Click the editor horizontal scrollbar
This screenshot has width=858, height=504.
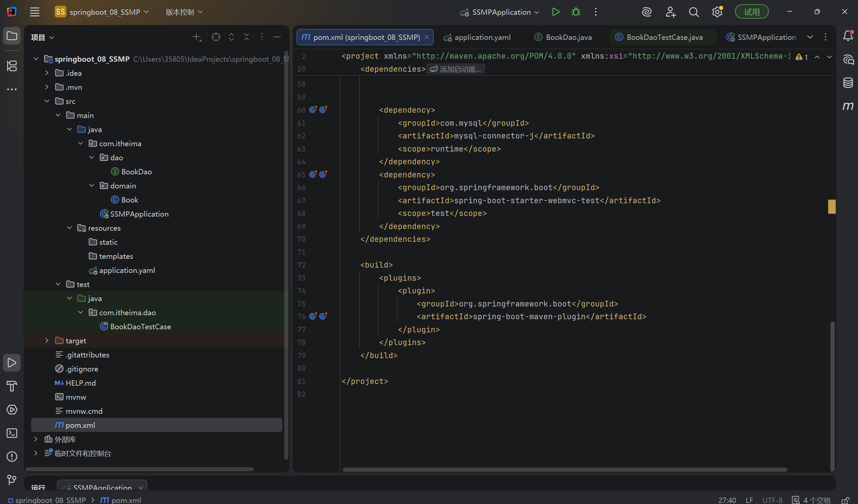[x=565, y=469]
